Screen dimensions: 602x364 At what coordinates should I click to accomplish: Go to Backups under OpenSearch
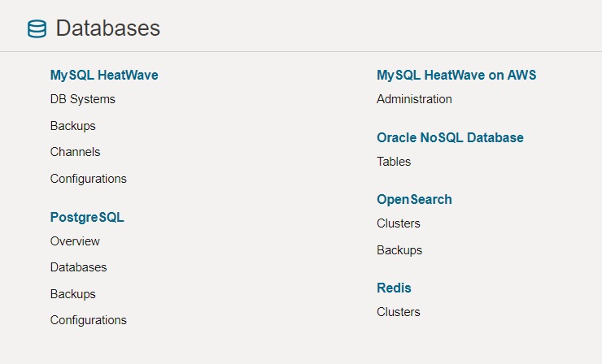pos(399,250)
